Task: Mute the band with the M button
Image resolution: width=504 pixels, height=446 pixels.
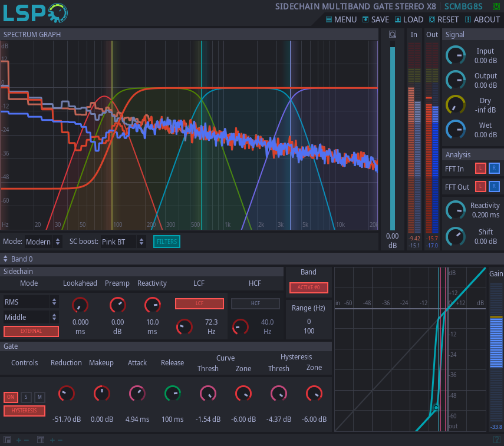Action: [39, 397]
